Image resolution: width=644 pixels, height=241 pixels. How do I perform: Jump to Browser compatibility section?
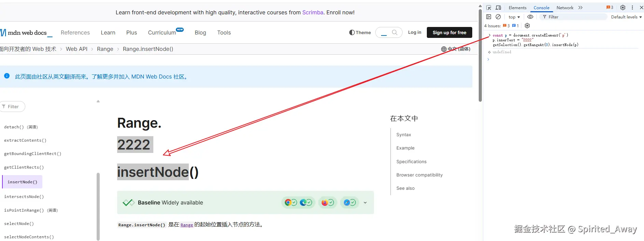(x=419, y=175)
